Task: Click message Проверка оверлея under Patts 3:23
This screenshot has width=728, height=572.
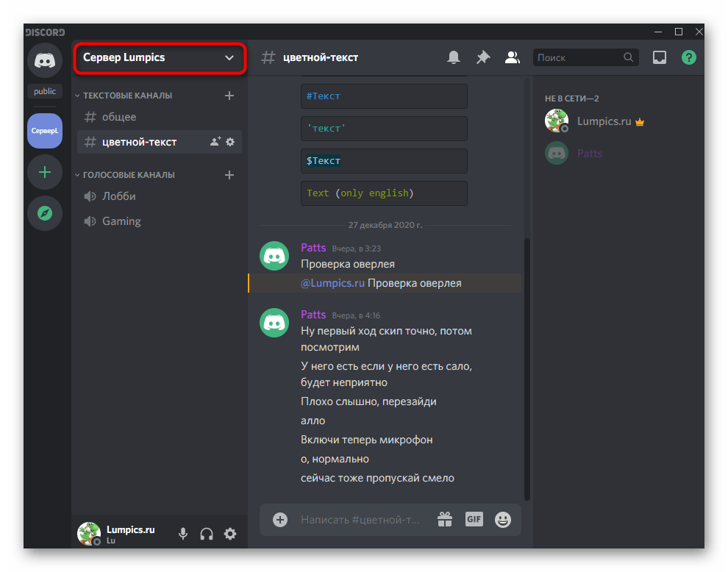Action: (x=348, y=264)
